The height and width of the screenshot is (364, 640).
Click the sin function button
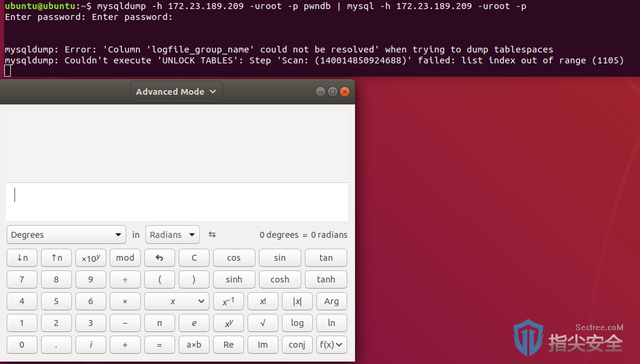pyautogui.click(x=280, y=258)
